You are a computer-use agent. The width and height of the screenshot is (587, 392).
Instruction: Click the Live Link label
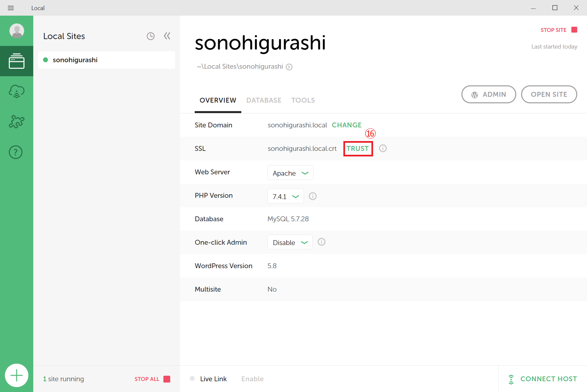click(213, 379)
